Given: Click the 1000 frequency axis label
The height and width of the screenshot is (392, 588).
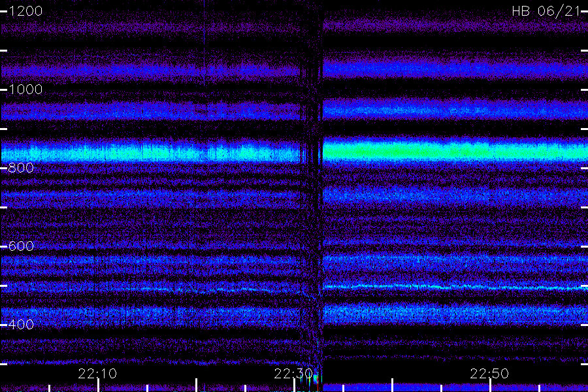Looking at the screenshot, I should 25,90.
